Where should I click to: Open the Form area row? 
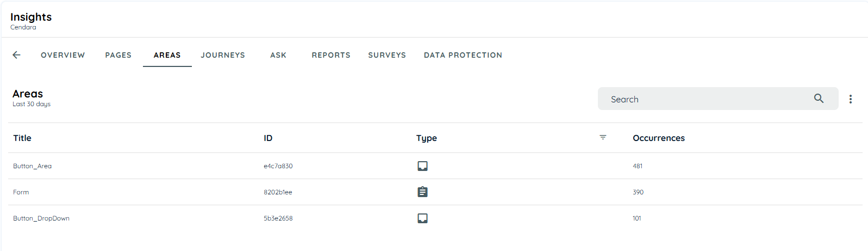435,192
